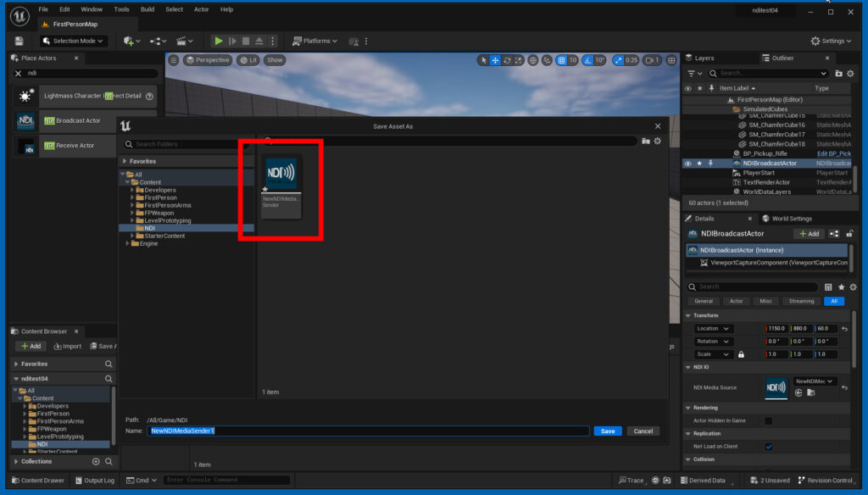Open the Edit menu
Image resolution: width=868 pixels, height=495 pixels.
[x=65, y=9]
